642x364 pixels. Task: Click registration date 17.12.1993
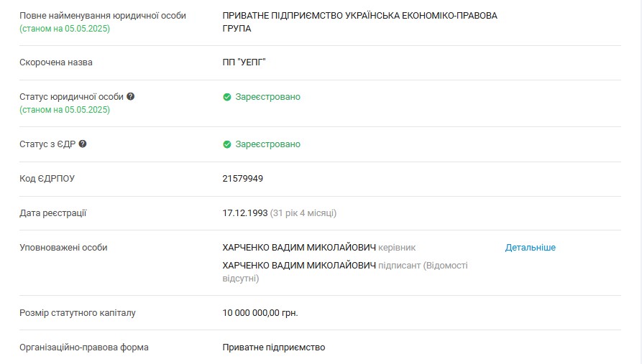[245, 213]
